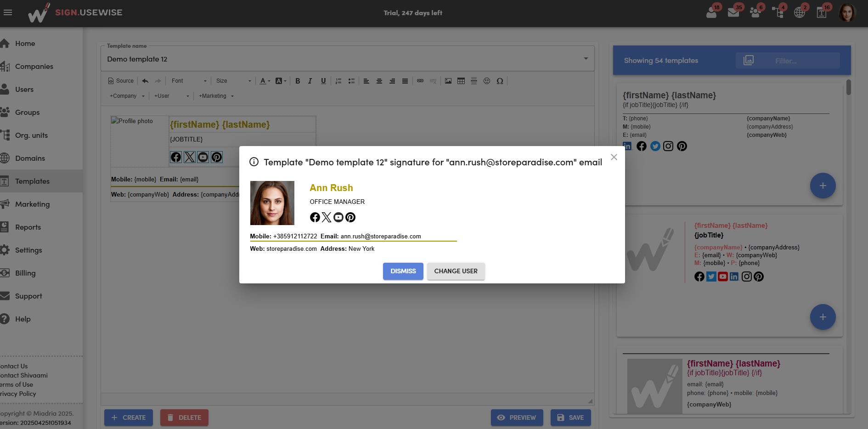Click the user avatar in the top bar
The width and height of the screenshot is (868, 429).
click(847, 12)
